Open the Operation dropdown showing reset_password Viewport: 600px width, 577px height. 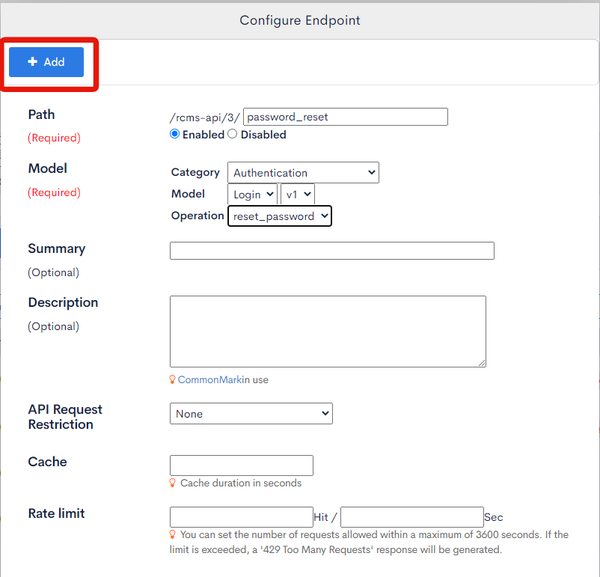280,216
